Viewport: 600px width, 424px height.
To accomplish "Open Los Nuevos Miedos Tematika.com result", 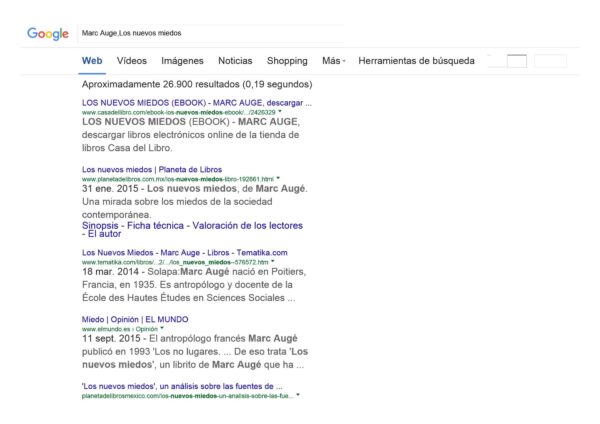I will [x=184, y=253].
